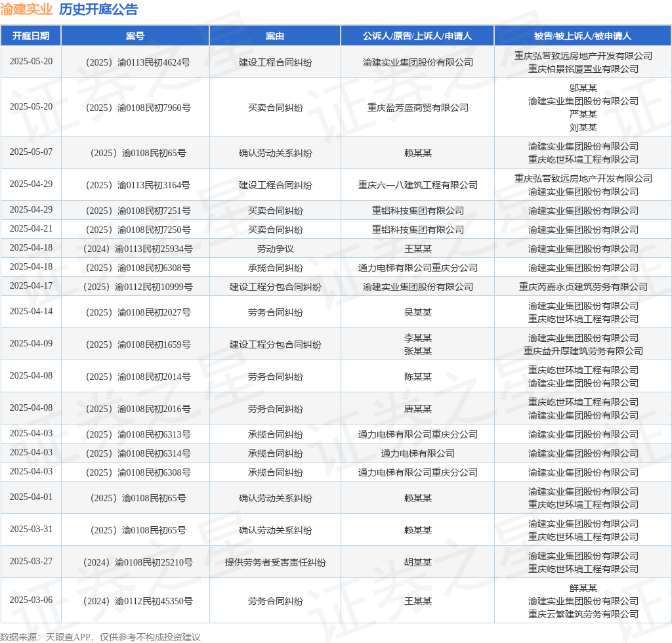Click the 天眼查APP data source note
672x643 pixels.
tap(100, 637)
